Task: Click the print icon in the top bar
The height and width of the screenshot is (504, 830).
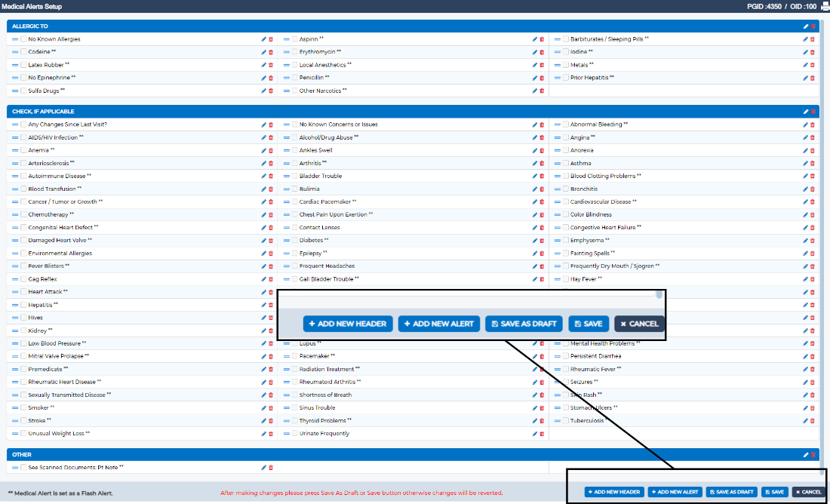Action: coord(824,6)
